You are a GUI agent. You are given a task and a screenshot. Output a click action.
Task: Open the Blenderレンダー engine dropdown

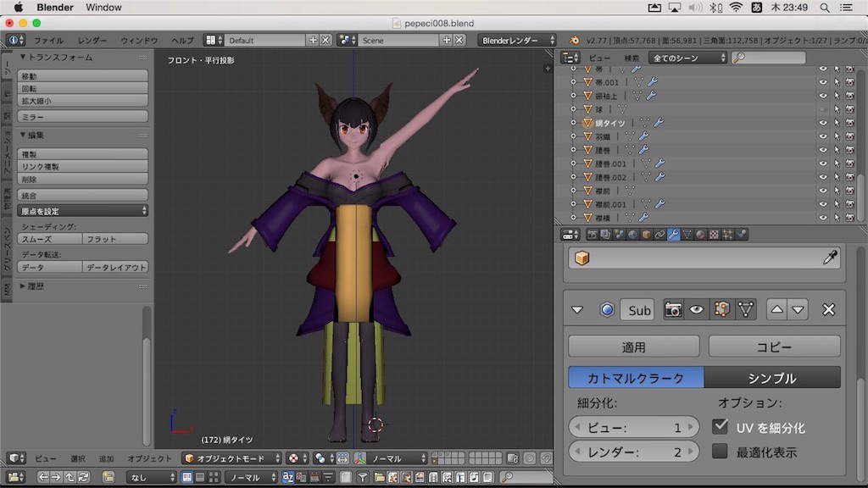(517, 41)
